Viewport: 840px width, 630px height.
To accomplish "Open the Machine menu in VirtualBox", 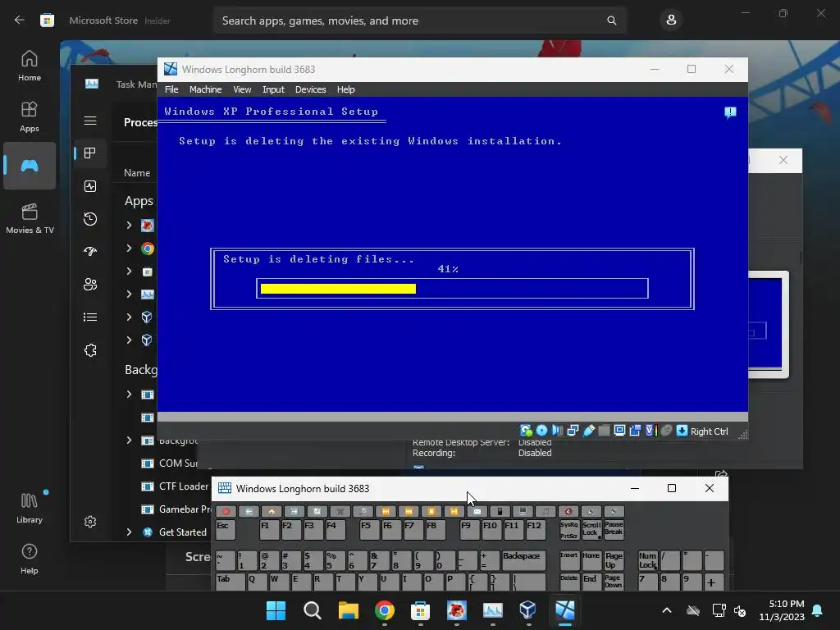I will [x=205, y=89].
